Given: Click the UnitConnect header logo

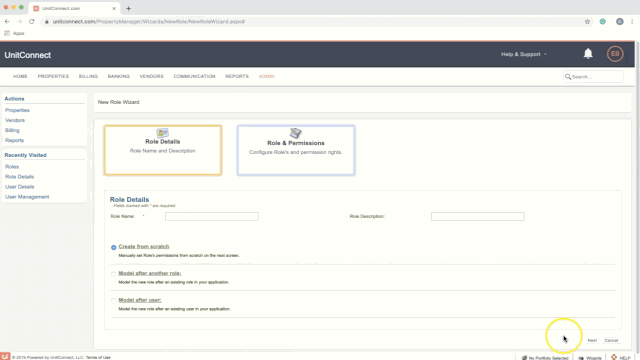Looking at the screenshot, I should pyautogui.click(x=27, y=55).
